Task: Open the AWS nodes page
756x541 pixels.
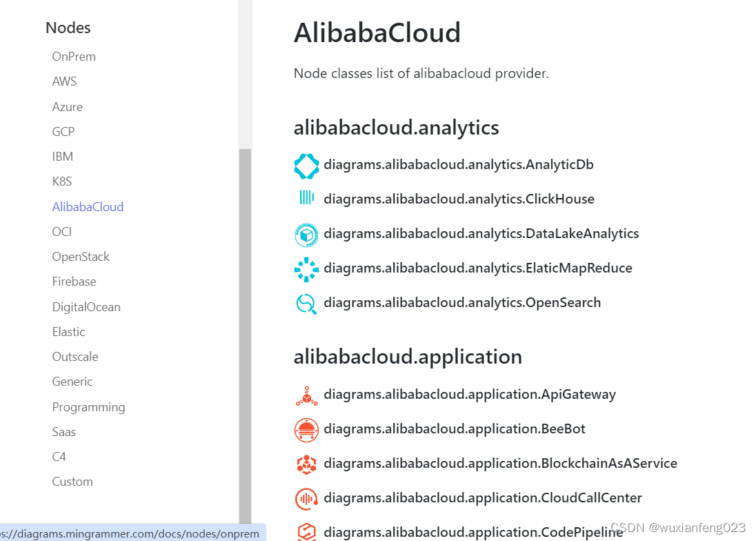Action: 64,81
